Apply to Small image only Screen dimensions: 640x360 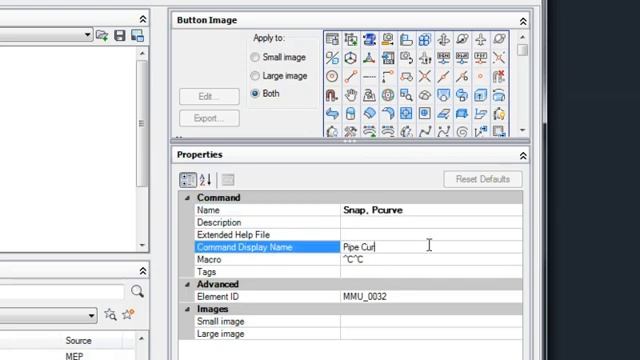[x=279, y=57]
